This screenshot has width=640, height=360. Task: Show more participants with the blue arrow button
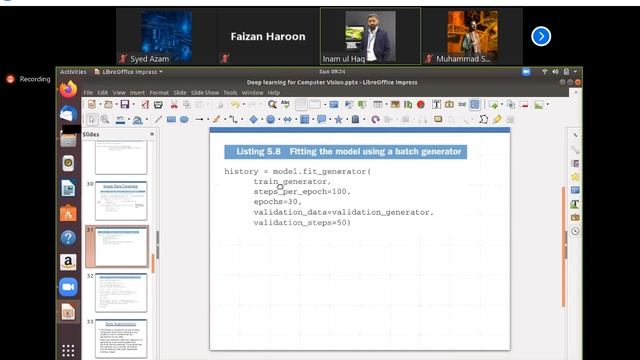(x=541, y=36)
